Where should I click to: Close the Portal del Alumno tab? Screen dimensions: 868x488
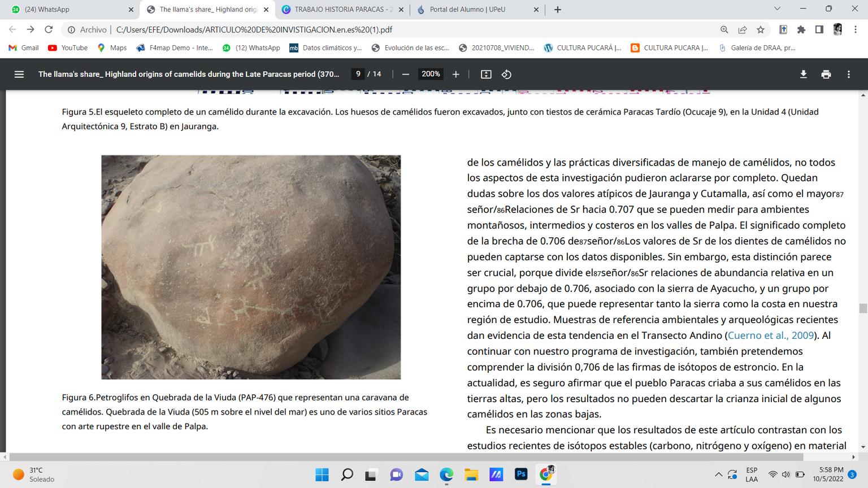[x=536, y=10]
